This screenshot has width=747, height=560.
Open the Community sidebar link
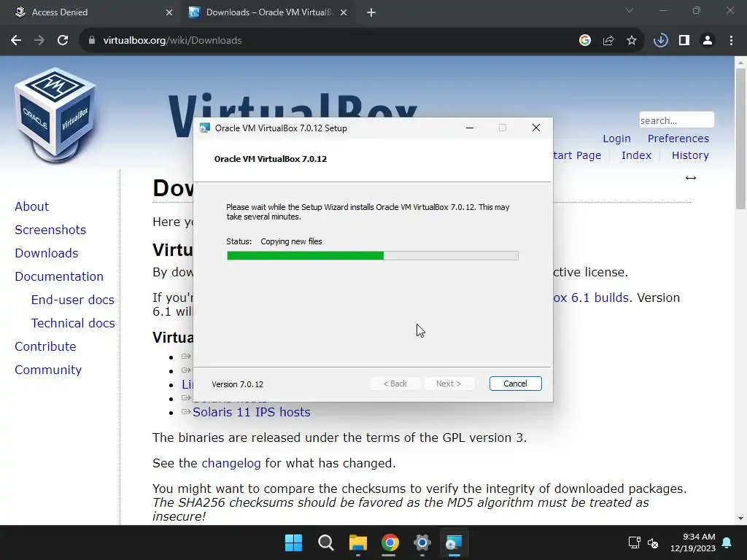tap(48, 370)
